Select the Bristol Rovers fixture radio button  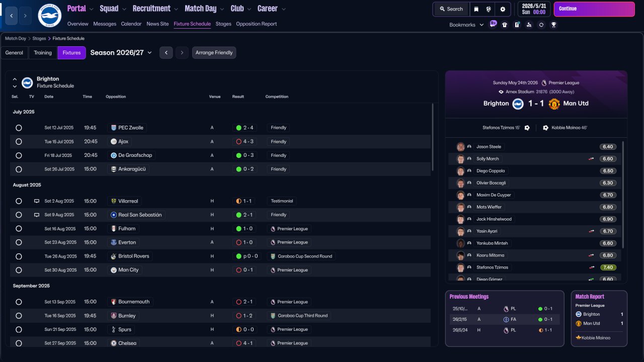(x=19, y=256)
